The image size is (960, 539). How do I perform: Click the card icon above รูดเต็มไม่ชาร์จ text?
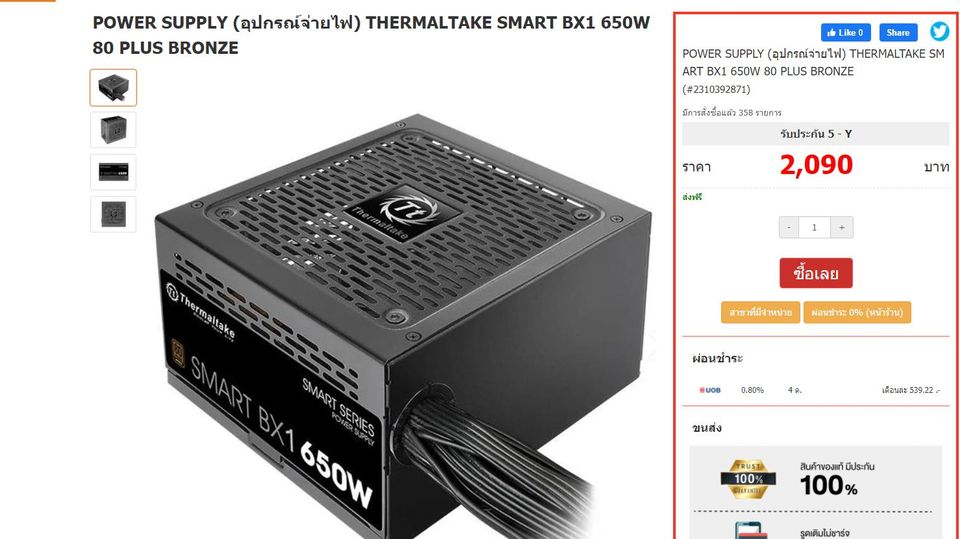(750, 530)
